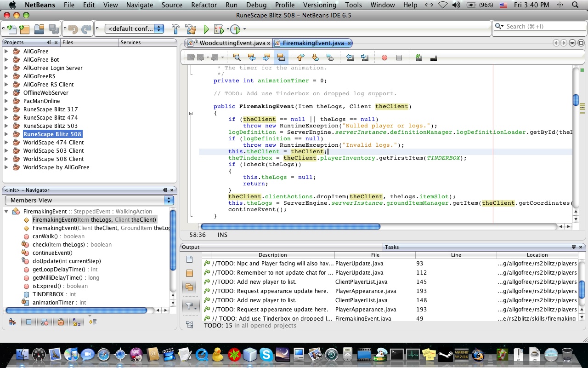This screenshot has height=368, width=588.
Task: Show tasks for all opened projects
Action: point(189,287)
